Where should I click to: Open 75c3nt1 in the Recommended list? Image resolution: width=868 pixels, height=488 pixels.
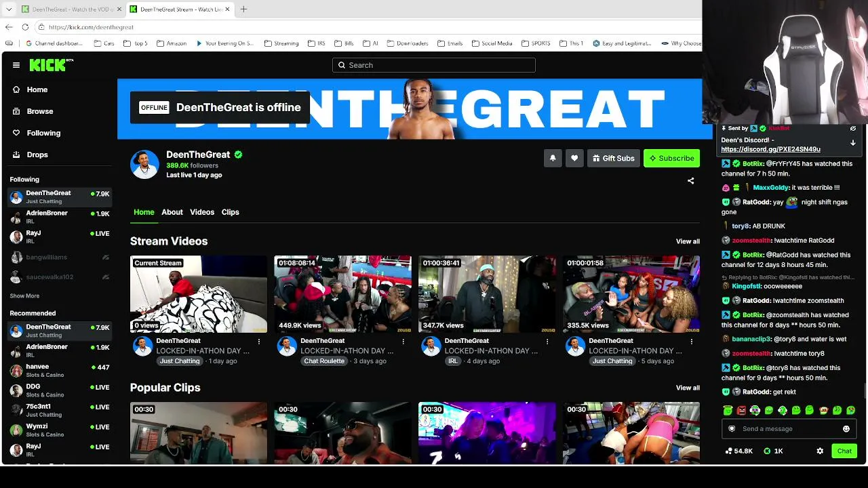pos(60,410)
